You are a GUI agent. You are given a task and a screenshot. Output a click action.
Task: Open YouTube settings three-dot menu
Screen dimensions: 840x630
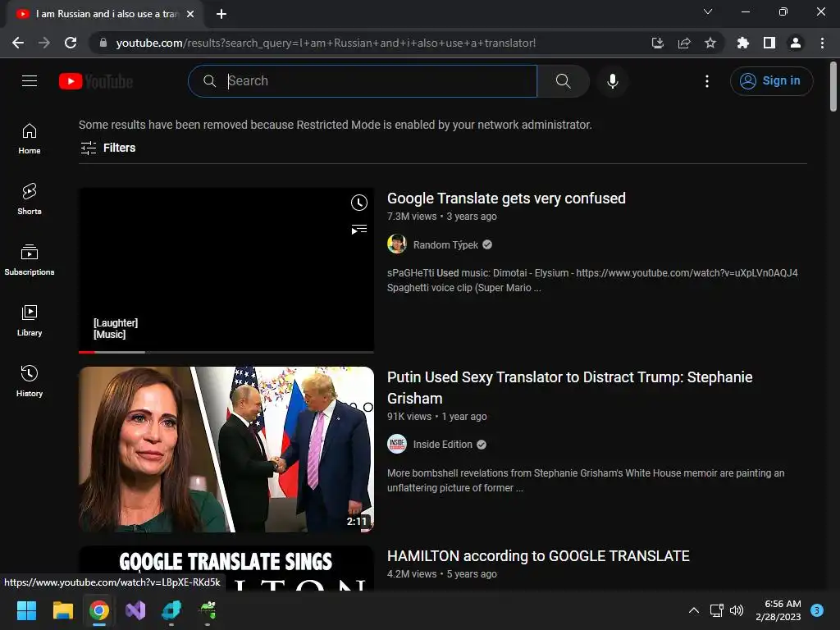click(x=707, y=81)
